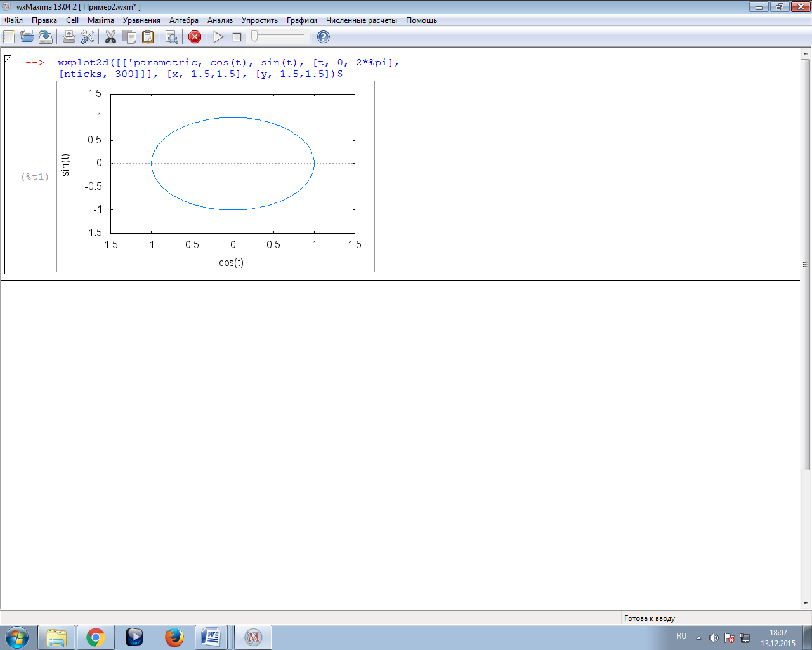Click the Open file folder icon
This screenshot has width=812, height=650.
27,37
